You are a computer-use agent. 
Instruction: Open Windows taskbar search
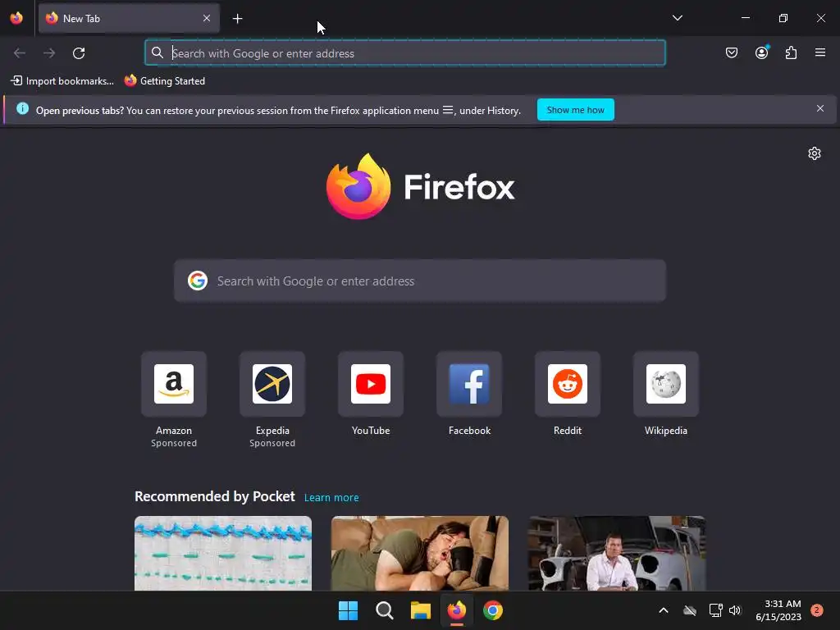coord(384,610)
